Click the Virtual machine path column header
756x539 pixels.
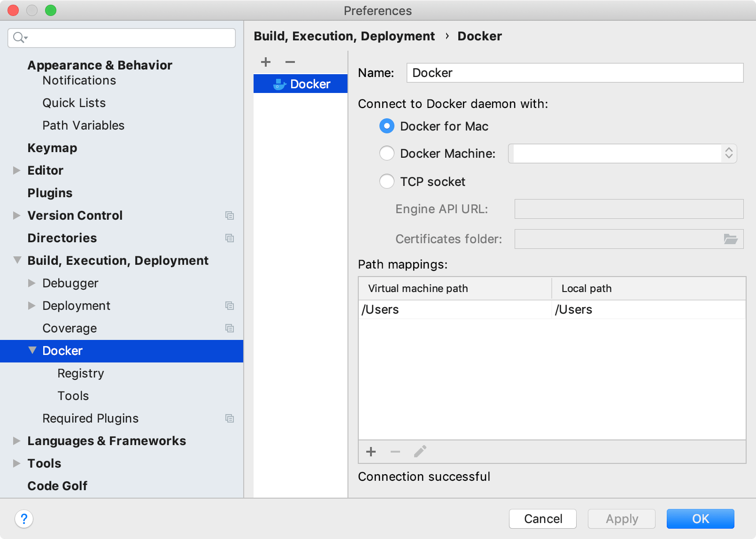pyautogui.click(x=455, y=288)
